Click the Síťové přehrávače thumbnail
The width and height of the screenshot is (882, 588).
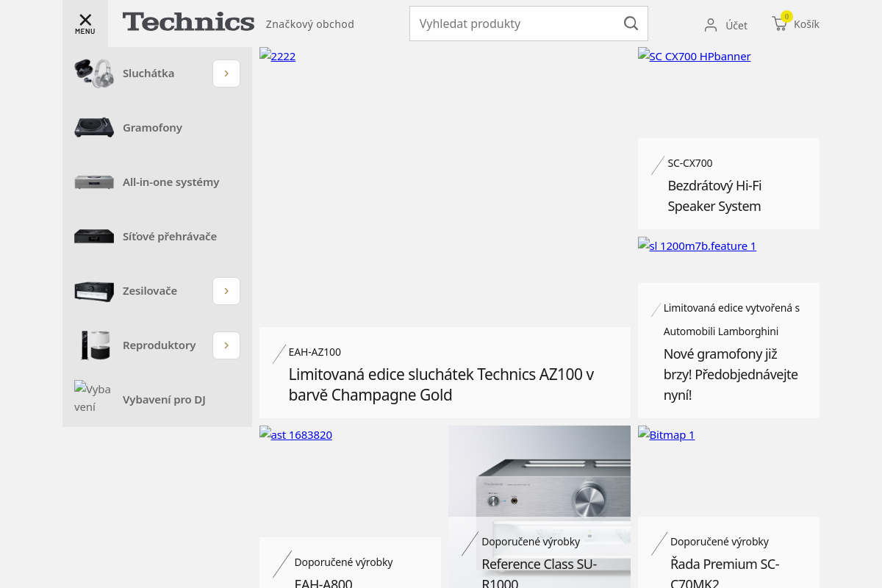pos(94,237)
